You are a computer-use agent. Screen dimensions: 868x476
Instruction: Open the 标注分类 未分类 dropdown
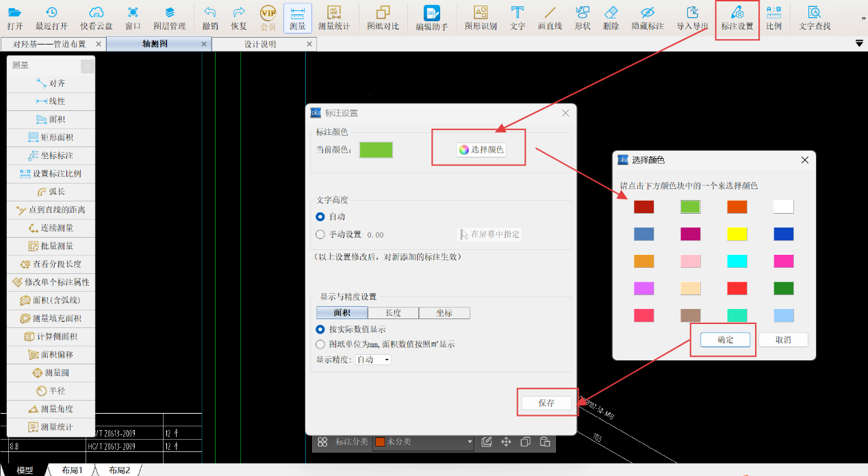click(423, 442)
